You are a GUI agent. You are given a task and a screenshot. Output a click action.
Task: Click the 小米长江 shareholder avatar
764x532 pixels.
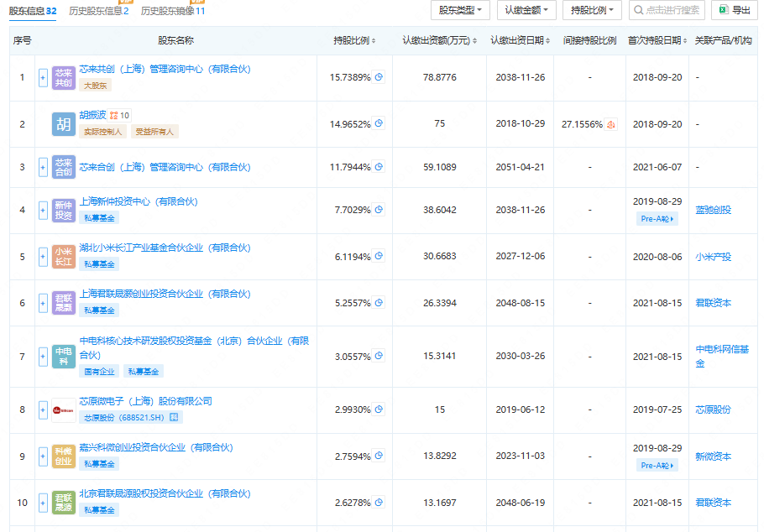click(x=63, y=256)
